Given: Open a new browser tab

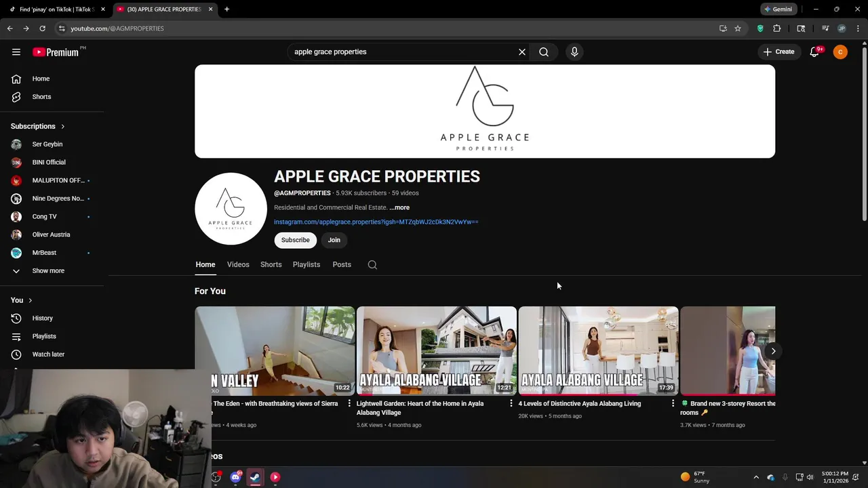Looking at the screenshot, I should pyautogui.click(x=226, y=9).
